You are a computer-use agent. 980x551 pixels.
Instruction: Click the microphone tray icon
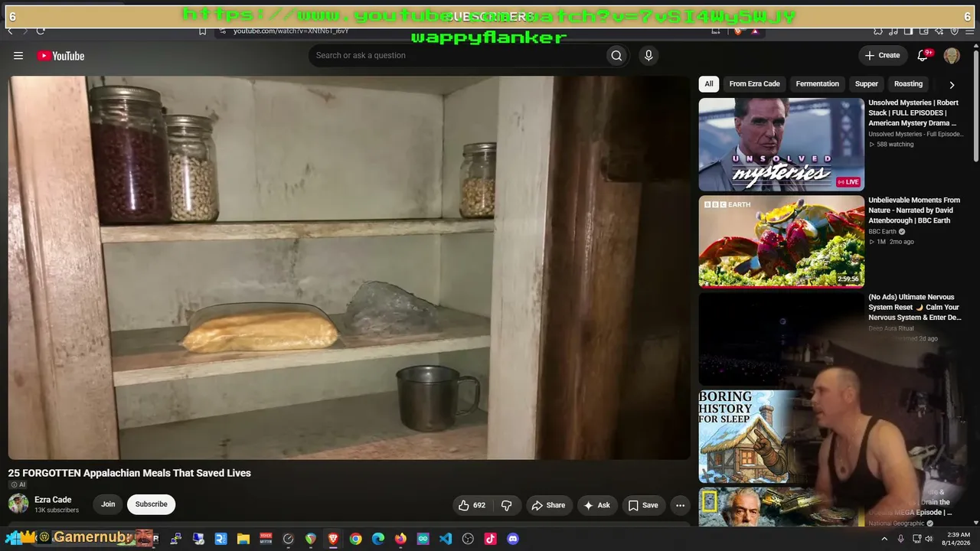coord(900,539)
